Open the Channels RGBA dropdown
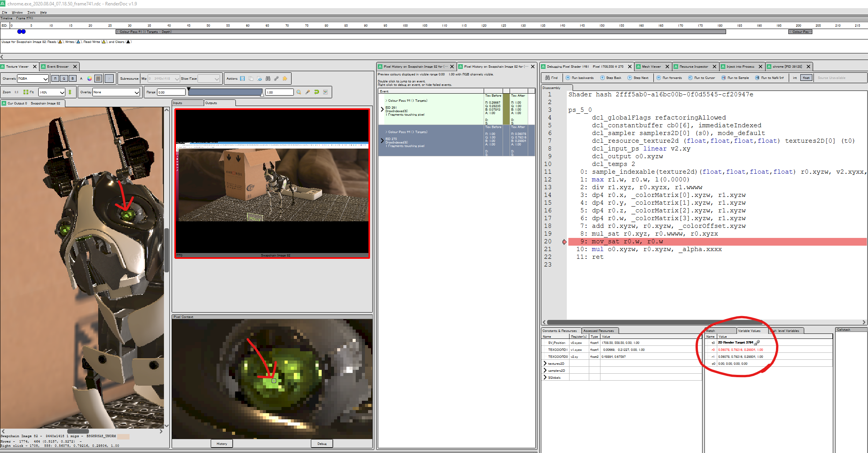Image resolution: width=868 pixels, height=453 pixels. 33,79
